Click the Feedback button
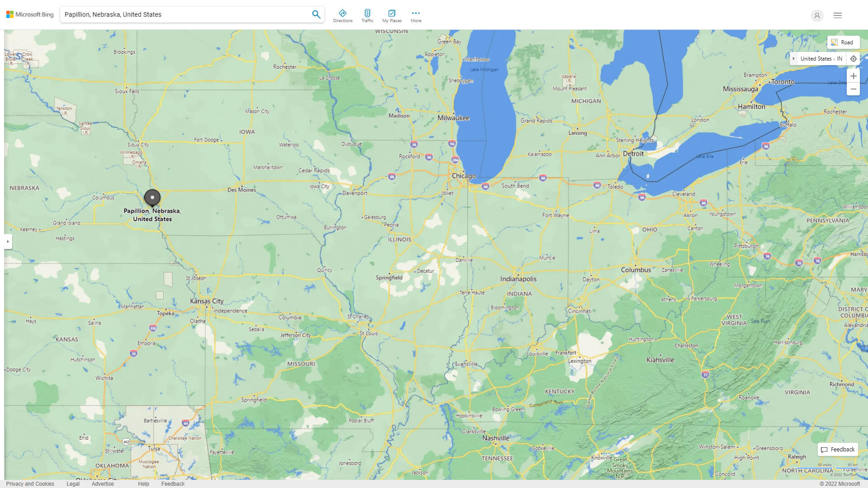The width and height of the screenshot is (868, 488). (x=837, y=449)
